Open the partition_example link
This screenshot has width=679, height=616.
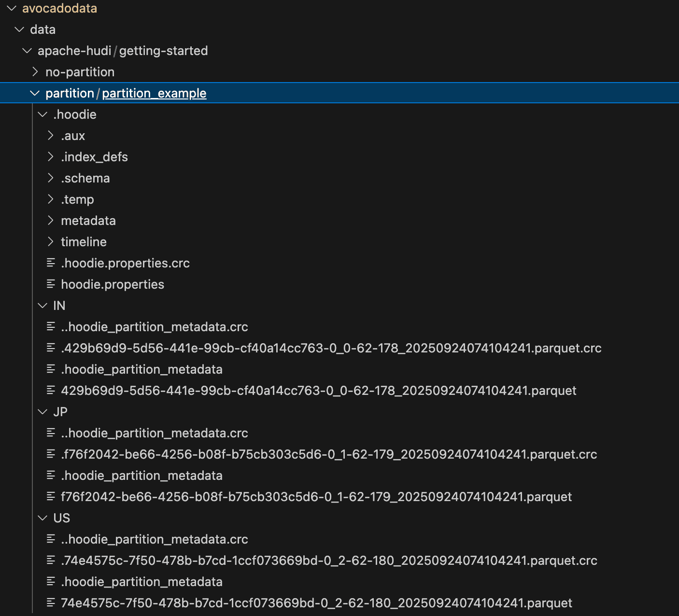154,93
